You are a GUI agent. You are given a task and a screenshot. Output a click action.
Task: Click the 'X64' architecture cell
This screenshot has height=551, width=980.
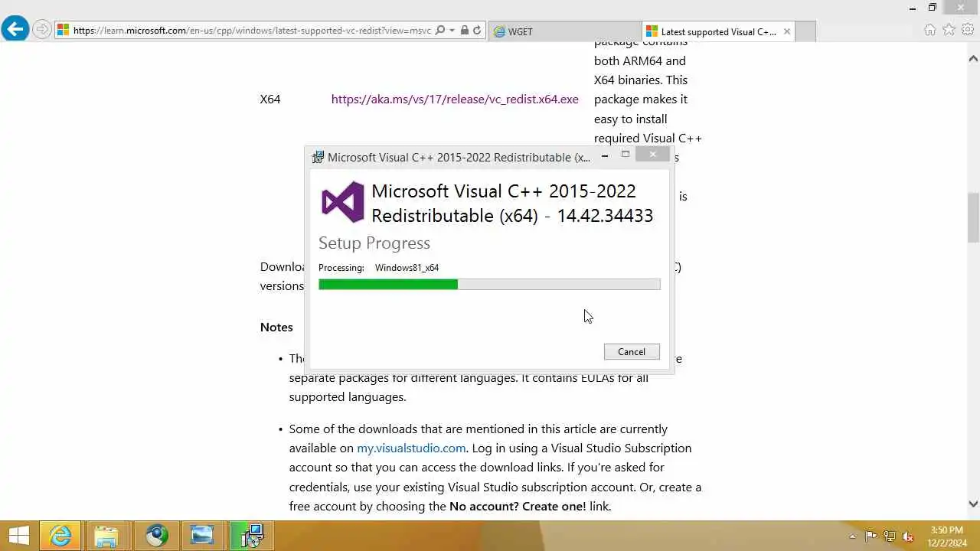(270, 99)
